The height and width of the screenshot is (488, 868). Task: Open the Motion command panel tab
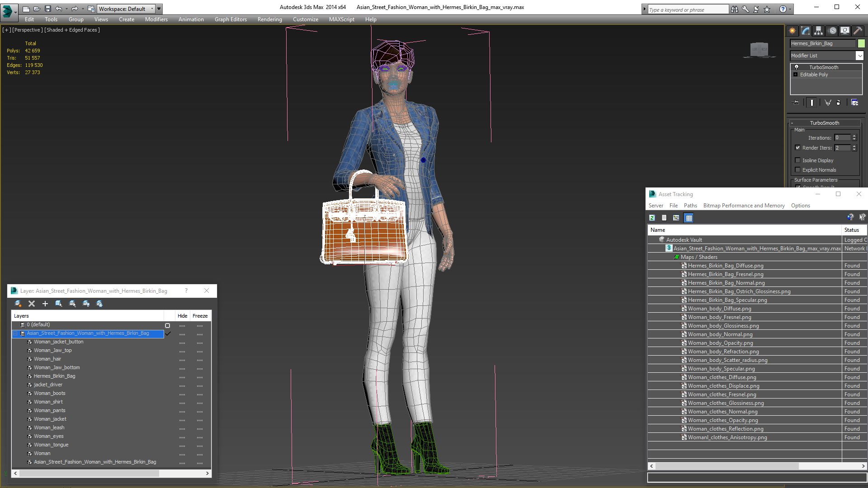click(832, 31)
